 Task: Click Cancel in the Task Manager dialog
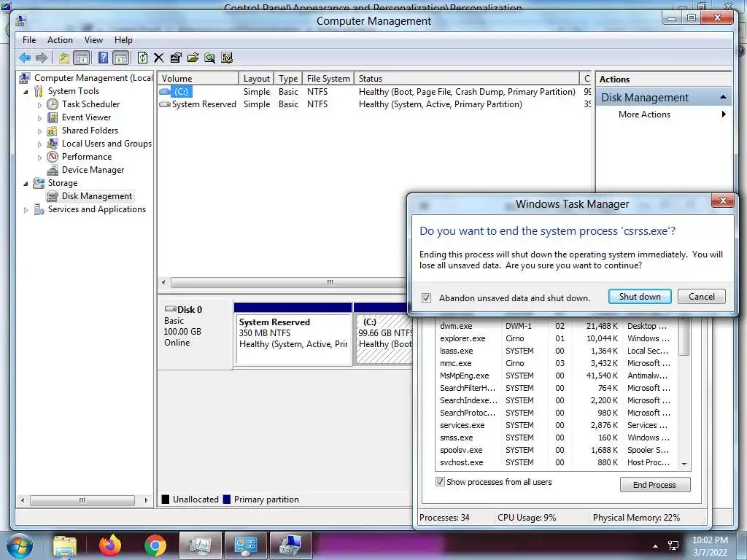pos(701,296)
